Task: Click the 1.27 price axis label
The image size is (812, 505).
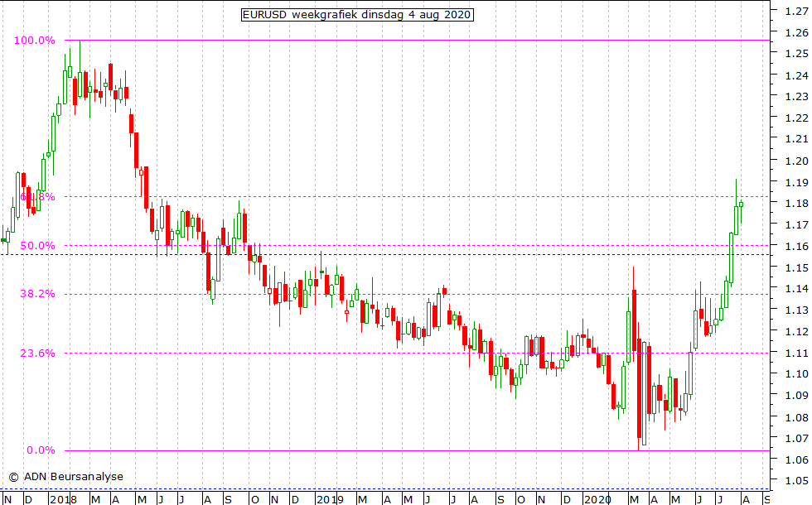Action: [796, 11]
